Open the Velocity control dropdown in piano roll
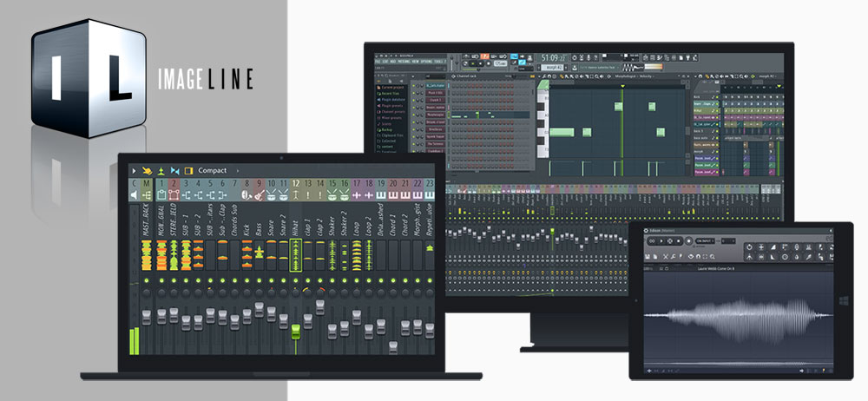 pyautogui.click(x=647, y=76)
